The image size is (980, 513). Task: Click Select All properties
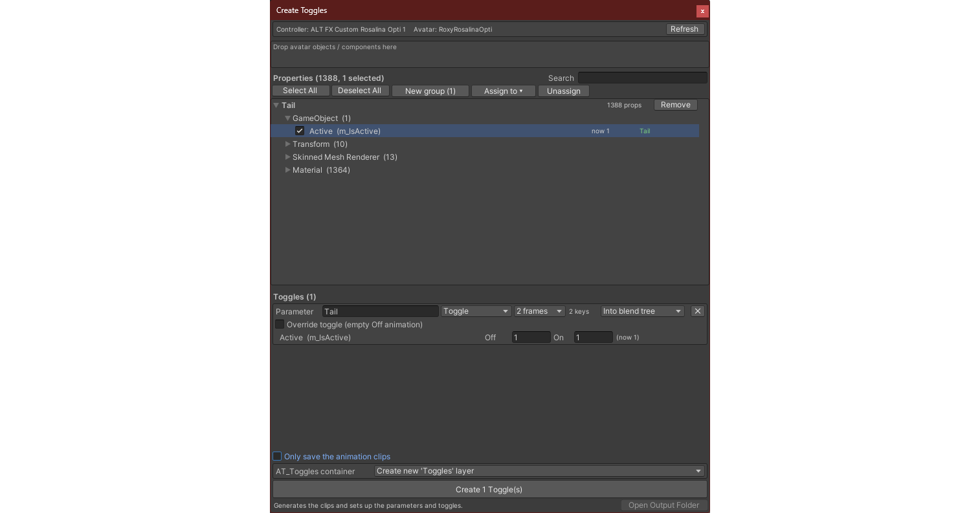coord(300,91)
